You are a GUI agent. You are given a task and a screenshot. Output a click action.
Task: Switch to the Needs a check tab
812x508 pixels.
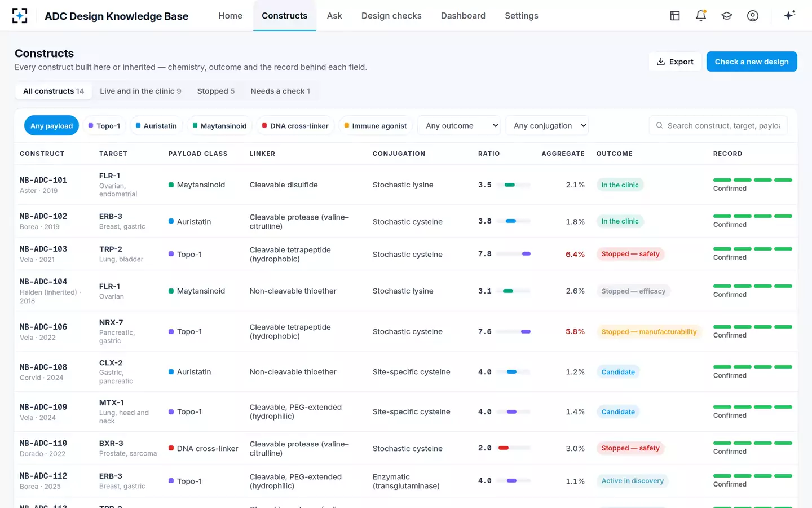[x=280, y=91]
